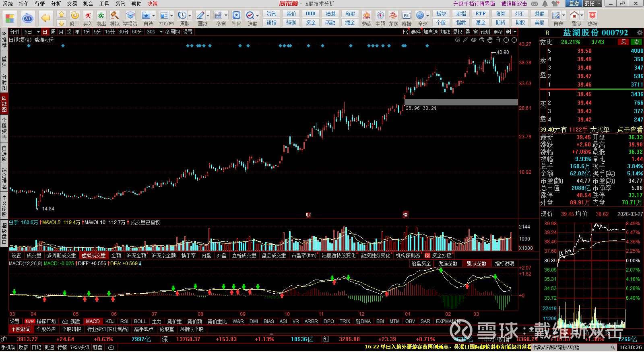Open the 自选 dropdown arrow
Viewport: 644px width, 352px height.
(154, 16)
